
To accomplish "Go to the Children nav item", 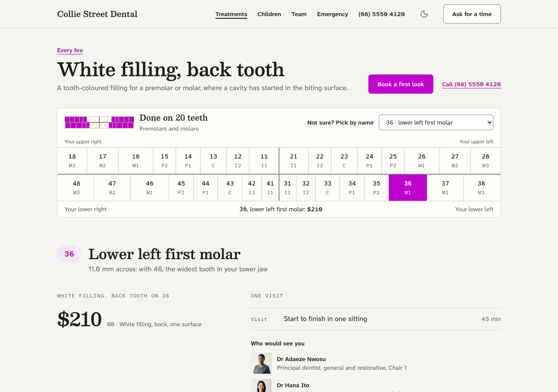I will 269,14.
